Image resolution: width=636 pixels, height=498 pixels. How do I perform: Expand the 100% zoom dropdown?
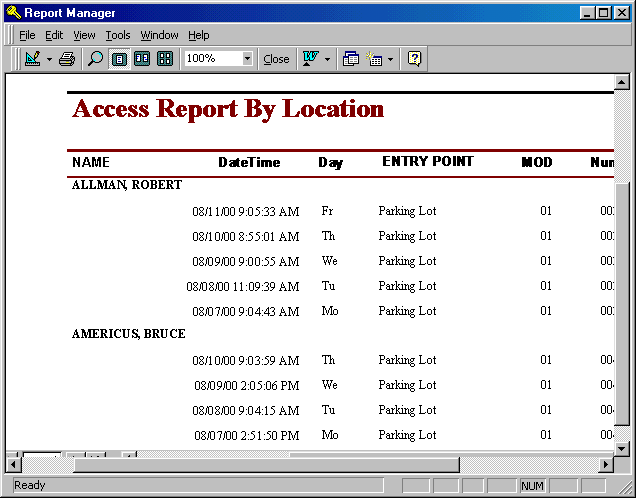tap(247, 59)
